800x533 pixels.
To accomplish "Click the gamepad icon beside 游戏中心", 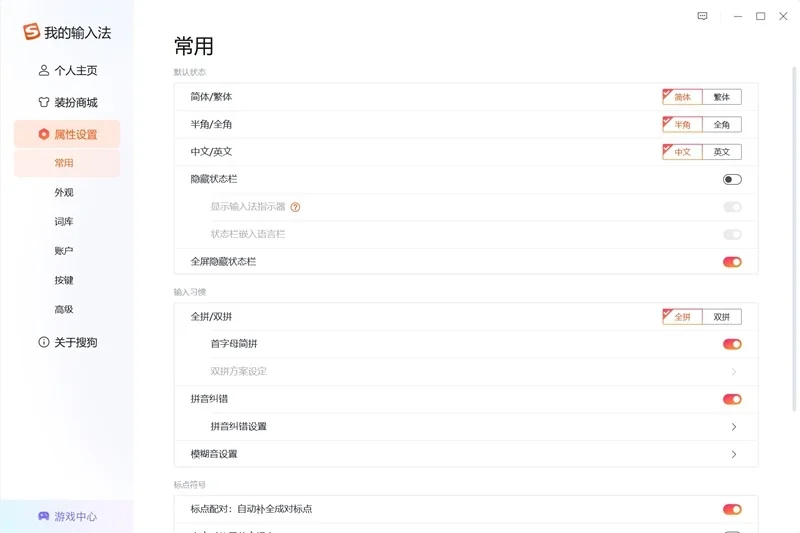I will tap(44, 516).
